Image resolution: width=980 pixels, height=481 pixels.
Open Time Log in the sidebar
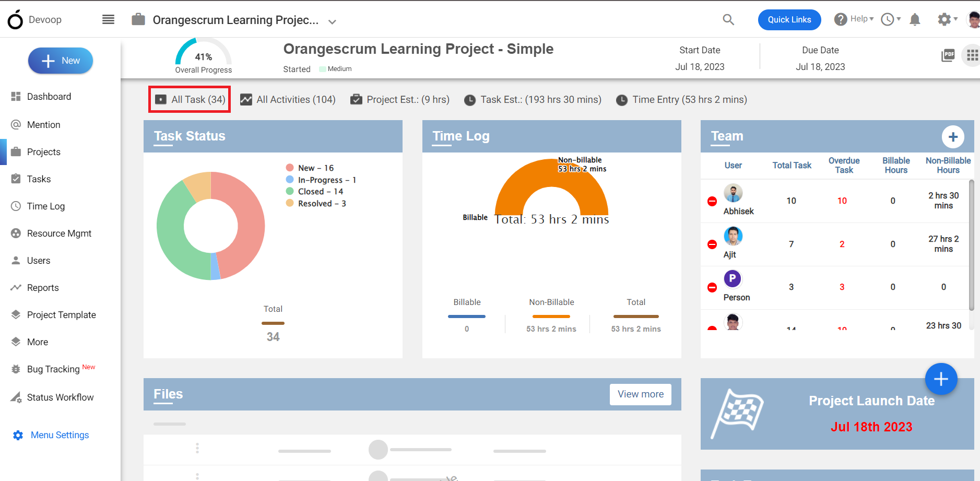46,206
